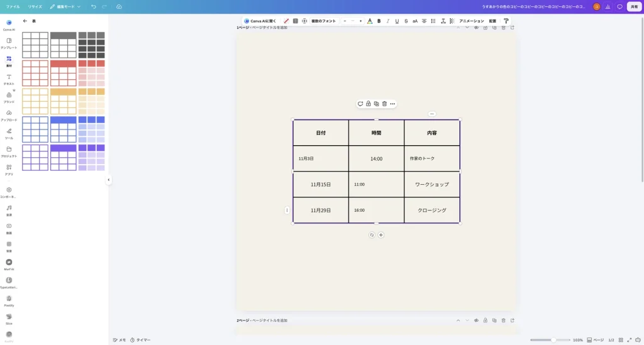Image resolution: width=644 pixels, height=345 pixels.
Task: Open the analytics chart icon in header
Action: pos(608,6)
